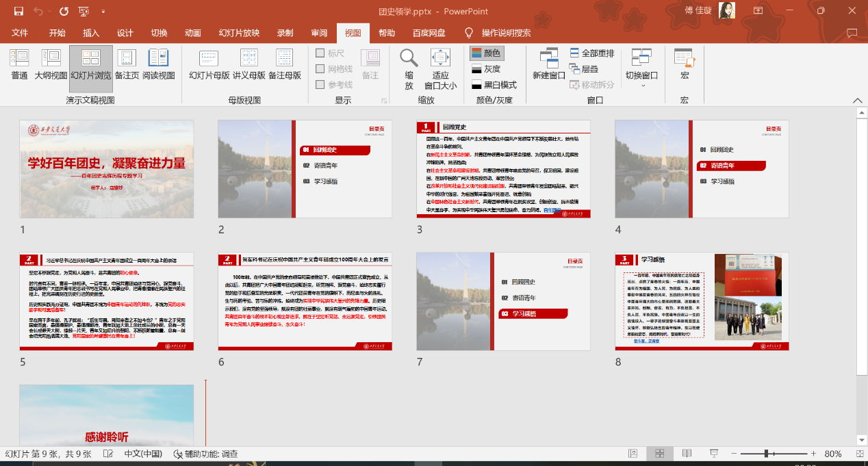Screen dimensions: 868x466
Task: Open Outline view (大纲视图)
Action: tap(51, 64)
